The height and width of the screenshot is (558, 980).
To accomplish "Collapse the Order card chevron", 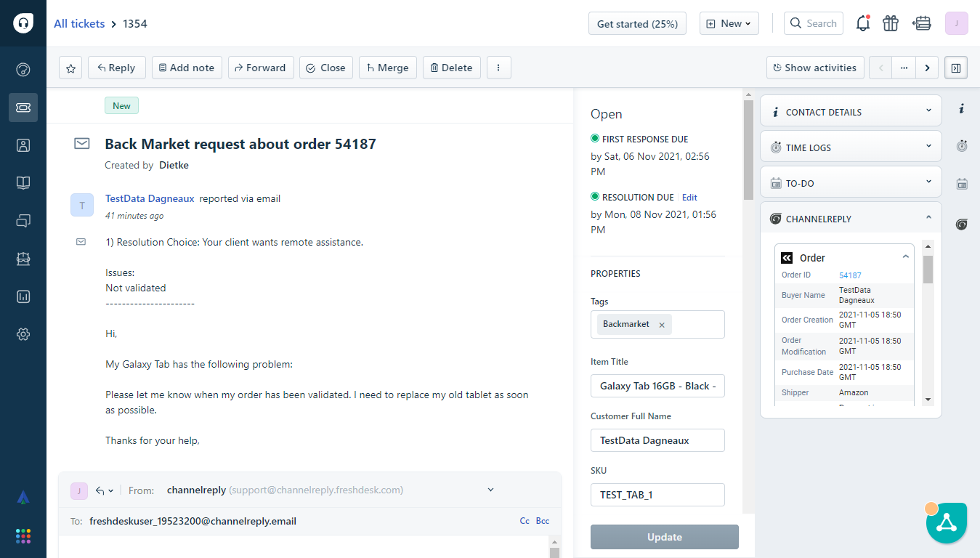I will [905, 257].
